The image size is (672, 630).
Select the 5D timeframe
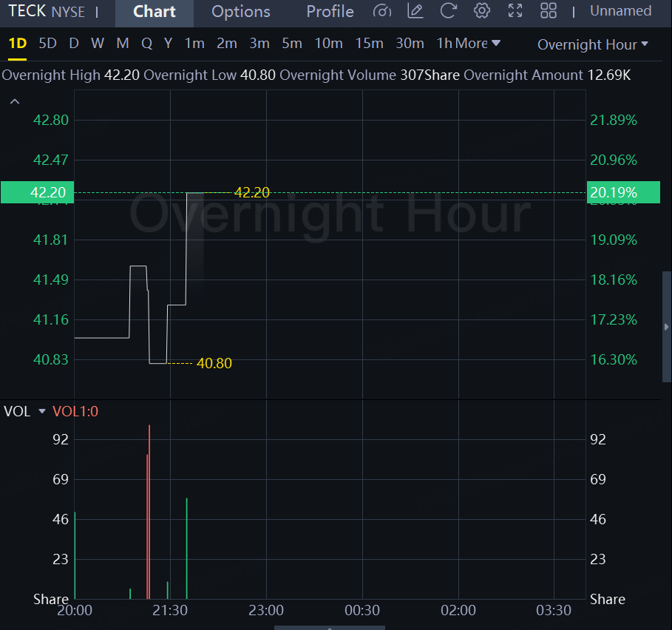(x=47, y=44)
